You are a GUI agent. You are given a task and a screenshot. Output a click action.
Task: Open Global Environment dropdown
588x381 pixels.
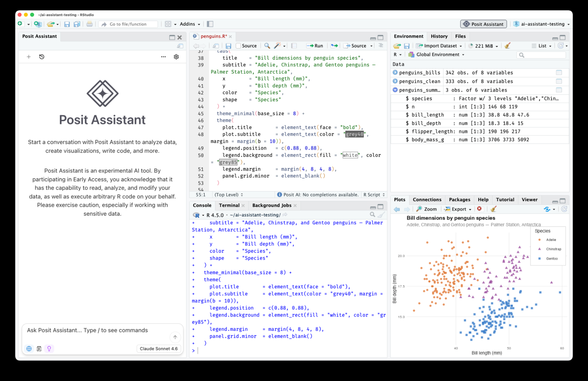pos(436,55)
